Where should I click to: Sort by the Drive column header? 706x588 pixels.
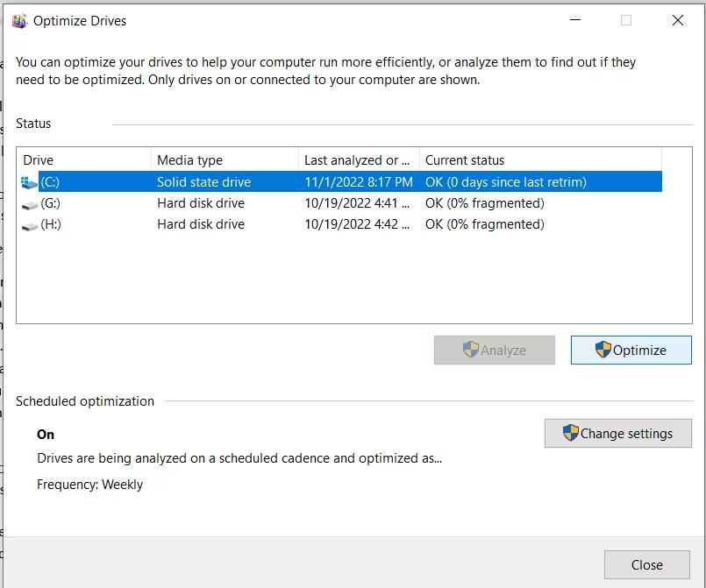[83, 160]
